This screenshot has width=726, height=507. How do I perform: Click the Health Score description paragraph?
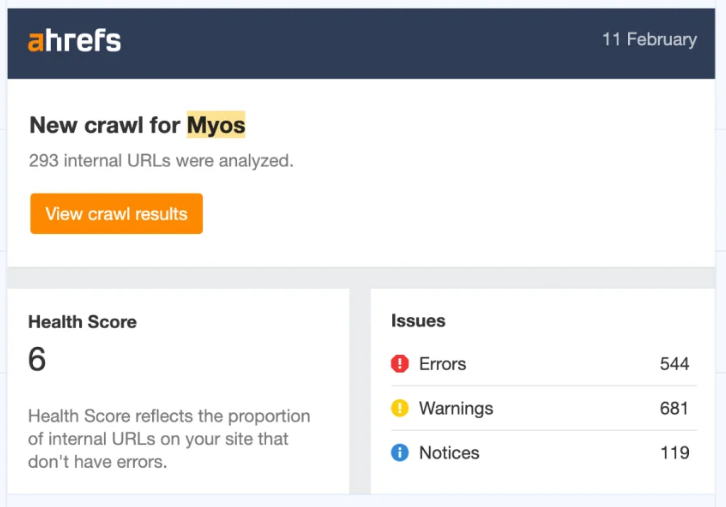[x=169, y=438]
